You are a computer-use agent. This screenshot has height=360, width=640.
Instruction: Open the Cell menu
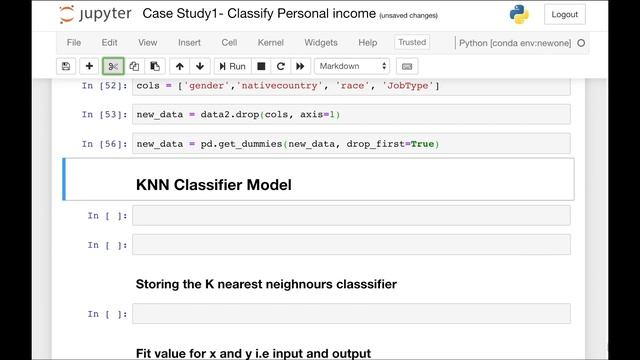(x=229, y=42)
